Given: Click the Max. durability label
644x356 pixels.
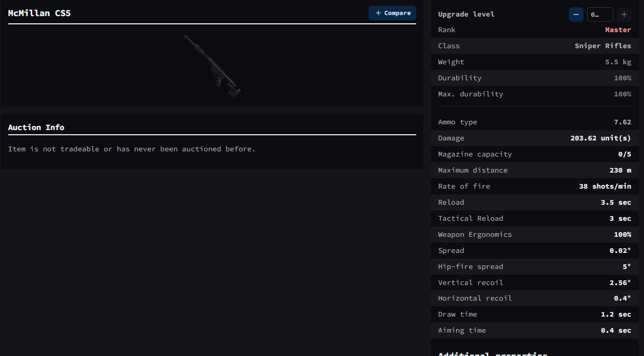Looking at the screenshot, I should point(471,94).
